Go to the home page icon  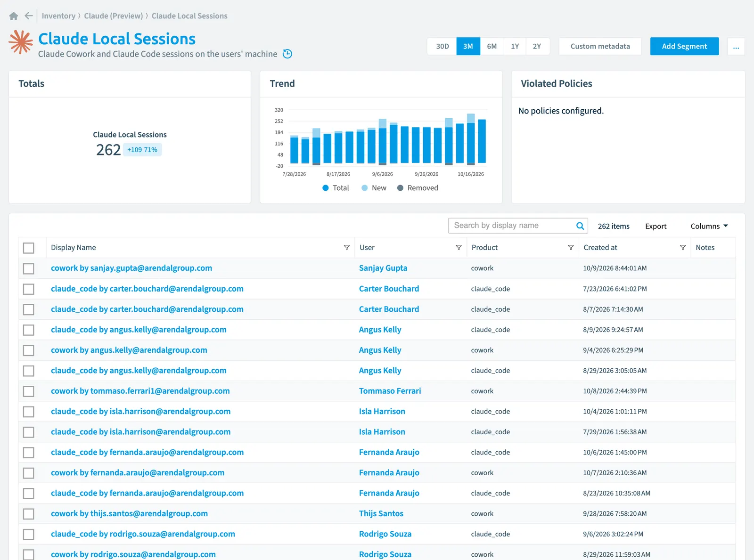(x=14, y=16)
